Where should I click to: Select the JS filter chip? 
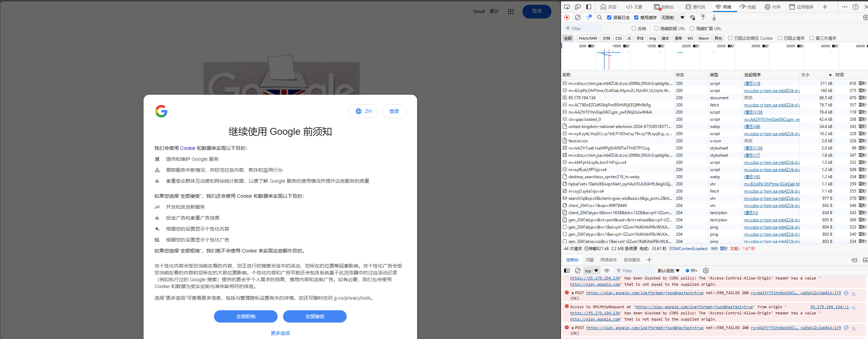pos(629,38)
